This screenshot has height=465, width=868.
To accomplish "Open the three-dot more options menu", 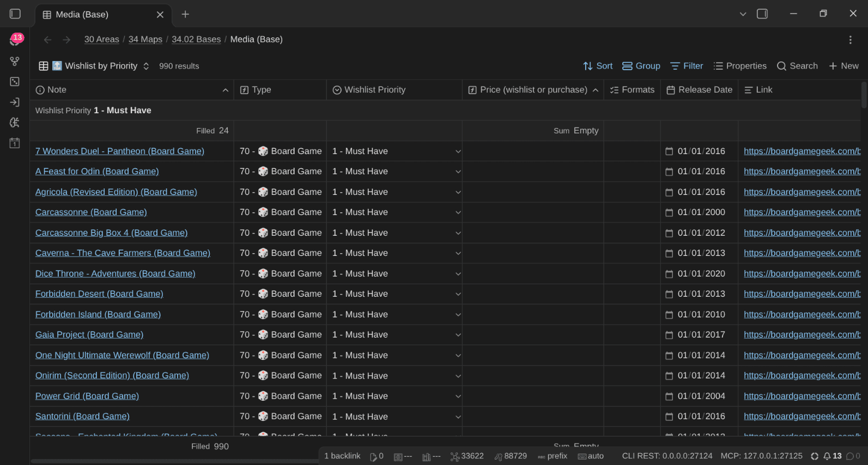I will [x=850, y=40].
